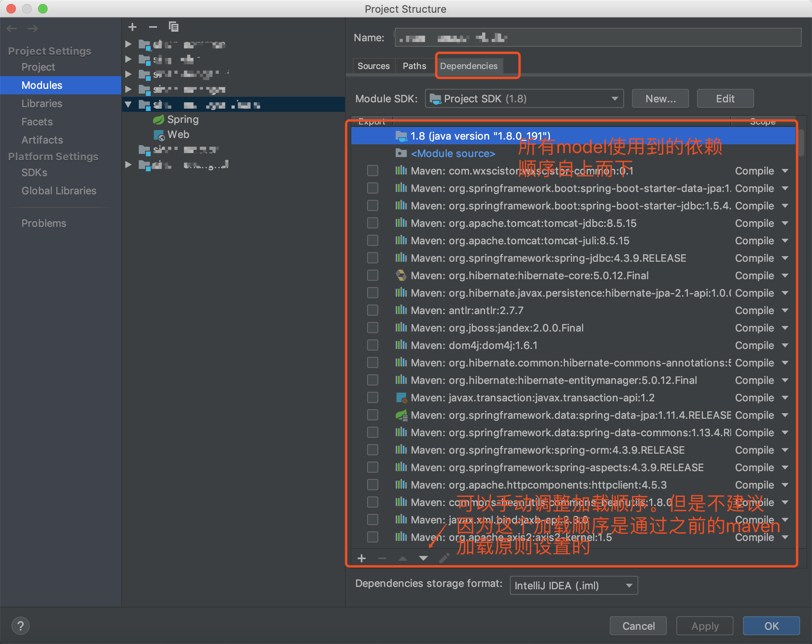Image resolution: width=812 pixels, height=644 pixels.
Task: Check export box for tomcat-jdbc dependency
Action: click(372, 223)
